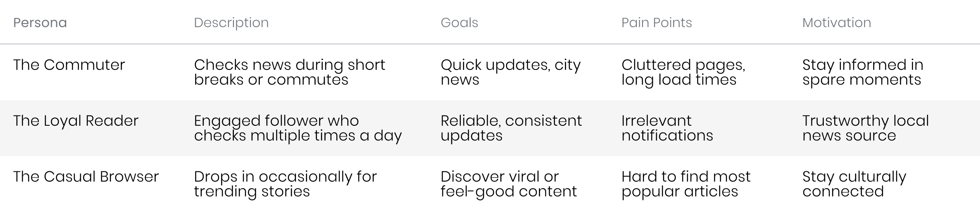Click 'Drops in occasionally for trending stories'
The width and height of the screenshot is (980, 212).
click(285, 184)
